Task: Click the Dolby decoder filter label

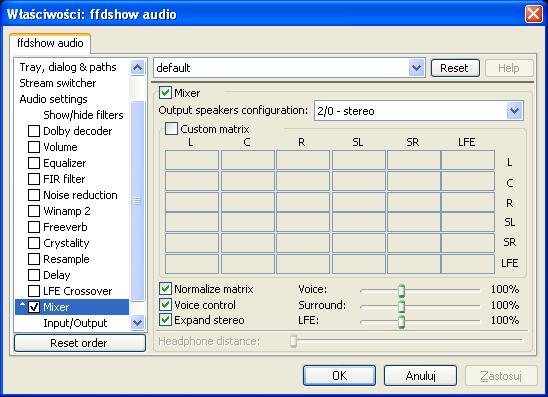Action: click(78, 131)
